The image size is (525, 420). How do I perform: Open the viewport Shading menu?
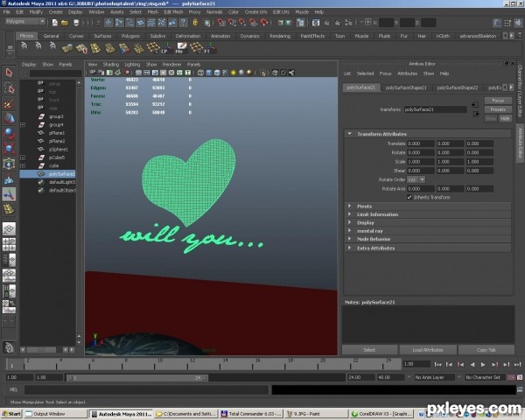[111, 64]
